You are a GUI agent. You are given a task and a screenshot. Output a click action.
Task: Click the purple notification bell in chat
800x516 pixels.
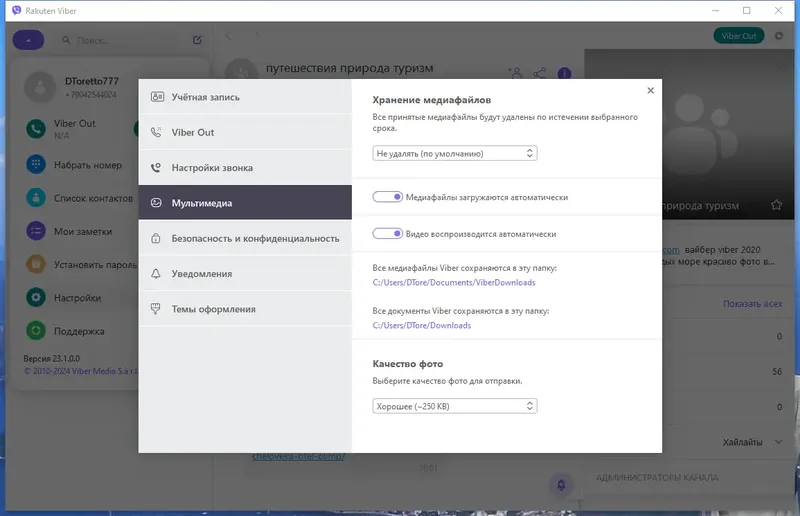(x=561, y=484)
